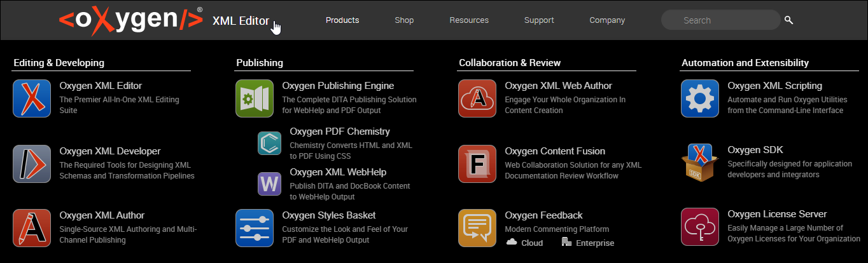Image resolution: width=868 pixels, height=263 pixels.
Task: Click the Automation and Extensibility section heading
Action: [x=745, y=63]
